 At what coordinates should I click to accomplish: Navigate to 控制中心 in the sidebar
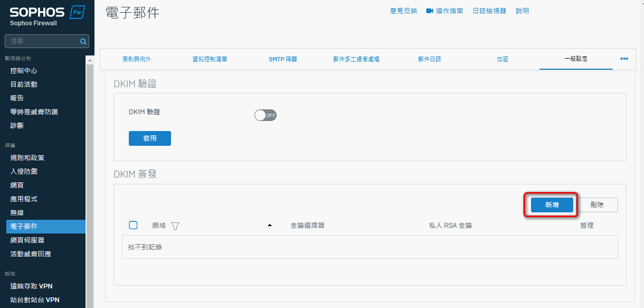pos(24,71)
